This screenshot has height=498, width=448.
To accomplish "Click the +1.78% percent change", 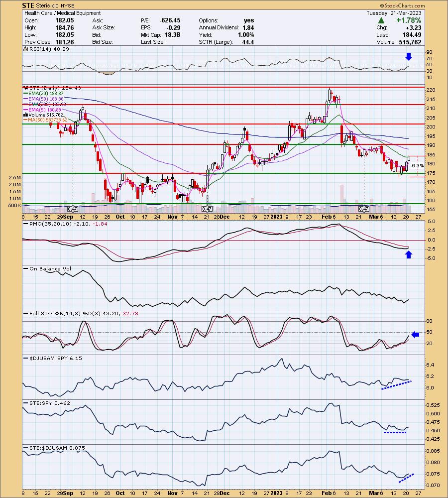I will tap(409, 20).
